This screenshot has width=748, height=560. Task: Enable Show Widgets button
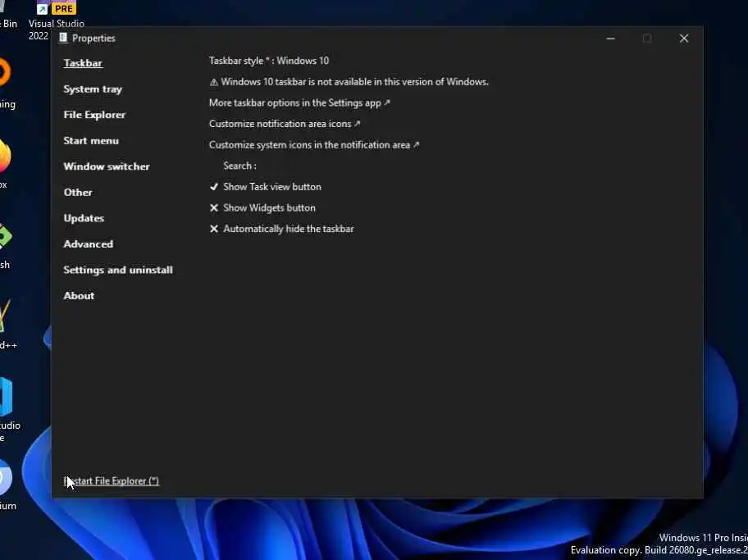(262, 207)
